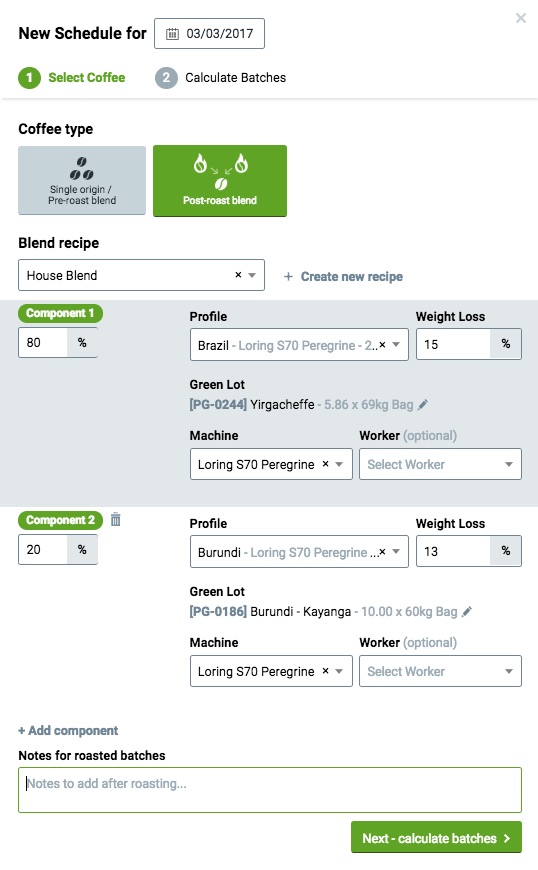Image resolution: width=538 pixels, height=870 pixels.
Task: Clear the Burundi profile selection
Action: 382,552
